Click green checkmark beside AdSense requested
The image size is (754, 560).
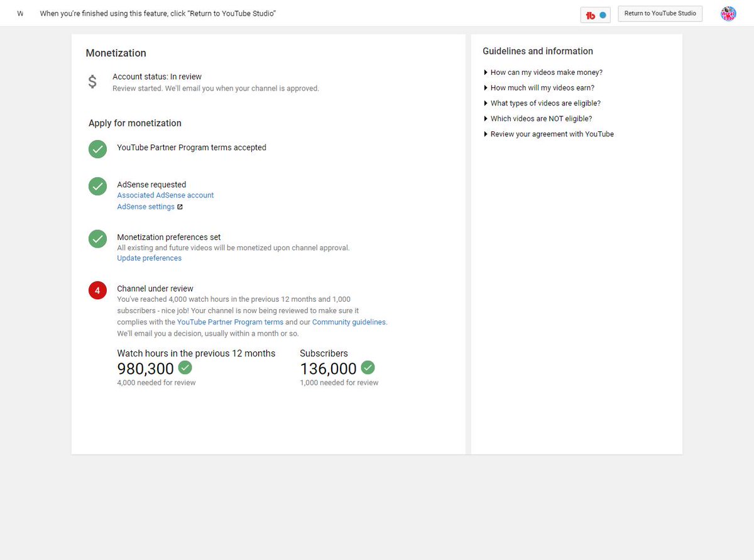[97, 186]
